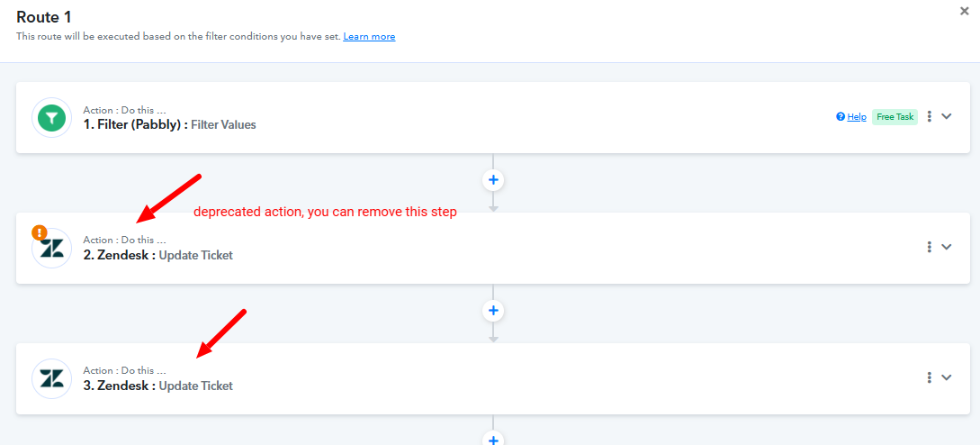Viewport: 980px width, 445px height.
Task: Click the Zendesk logo in step 3
Action: 52,378
